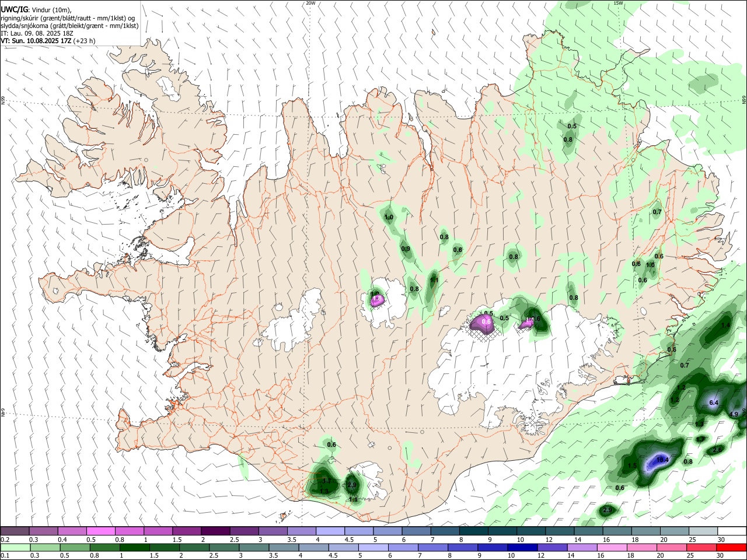Click the pink 1.8 value on the central glacier
This screenshot has width=747, height=560.
(377, 299)
